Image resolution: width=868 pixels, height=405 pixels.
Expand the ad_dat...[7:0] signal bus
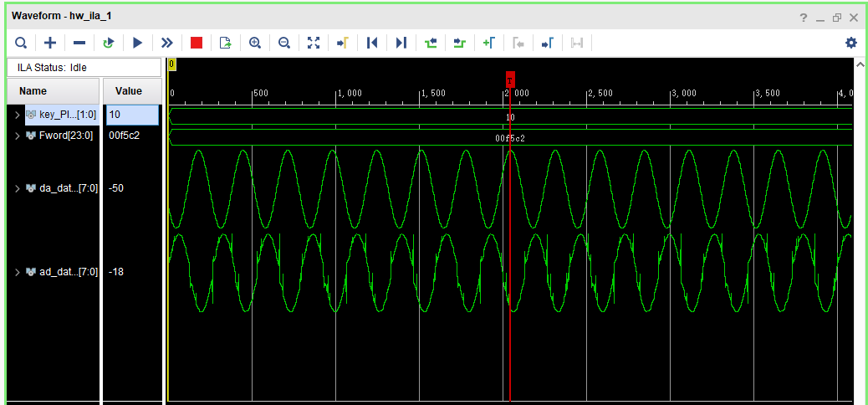click(x=18, y=272)
